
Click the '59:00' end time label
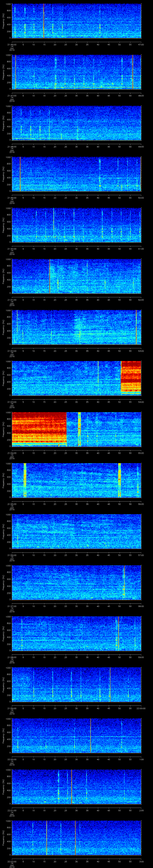[141, 657]
